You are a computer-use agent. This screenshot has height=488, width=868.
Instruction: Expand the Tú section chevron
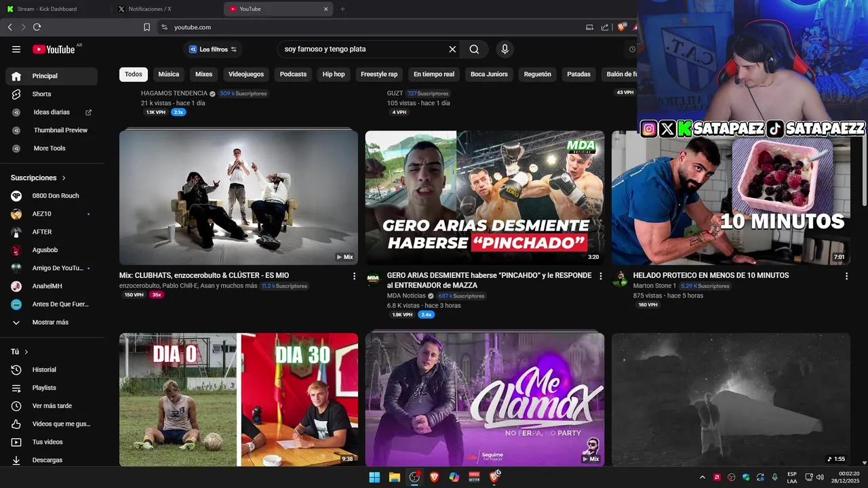click(x=26, y=352)
